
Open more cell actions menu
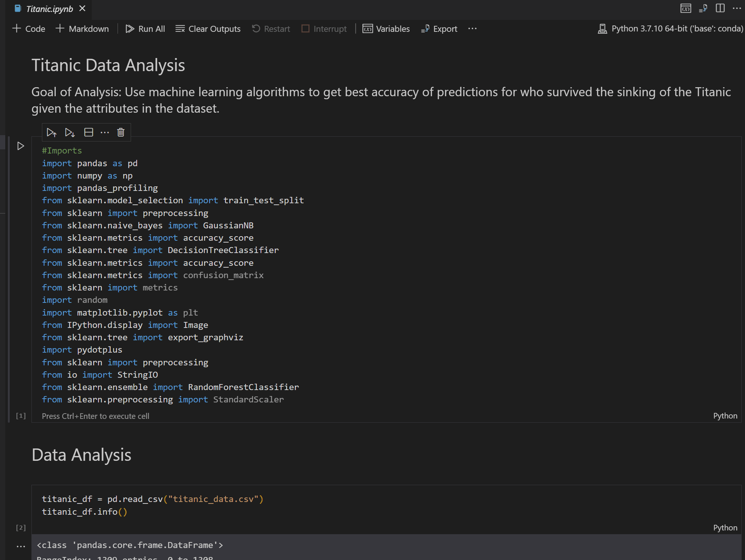(105, 133)
